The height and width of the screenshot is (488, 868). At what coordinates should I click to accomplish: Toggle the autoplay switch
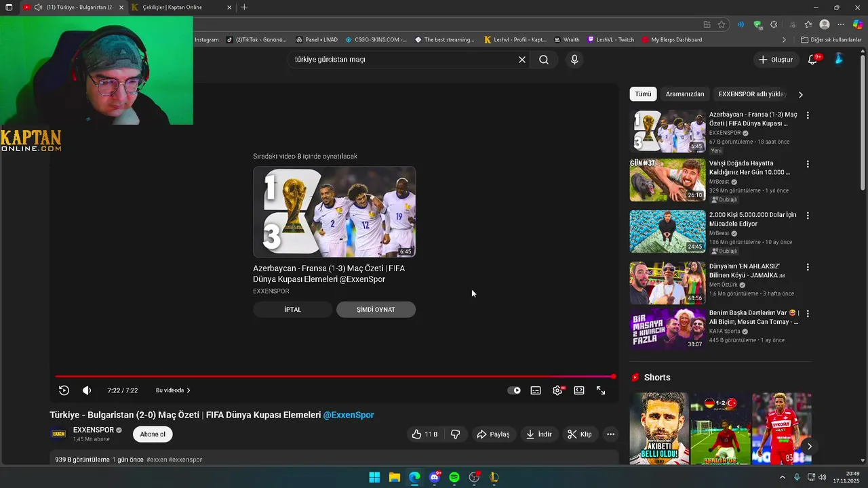pyautogui.click(x=514, y=390)
